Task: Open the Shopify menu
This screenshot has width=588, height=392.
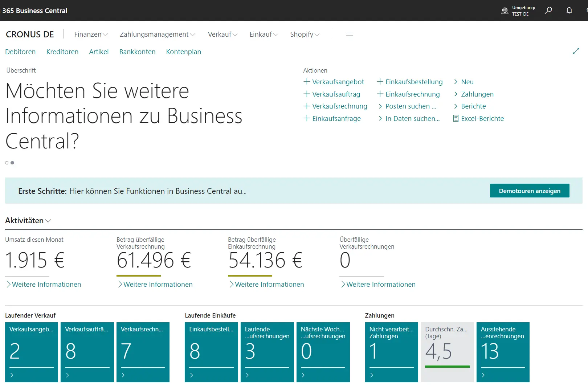Action: tap(305, 34)
